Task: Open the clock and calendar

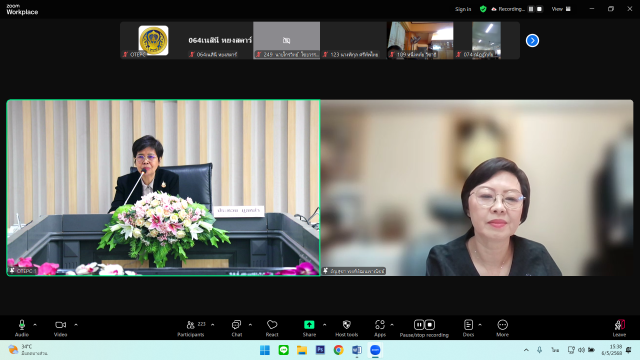Action: pyautogui.click(x=611, y=350)
